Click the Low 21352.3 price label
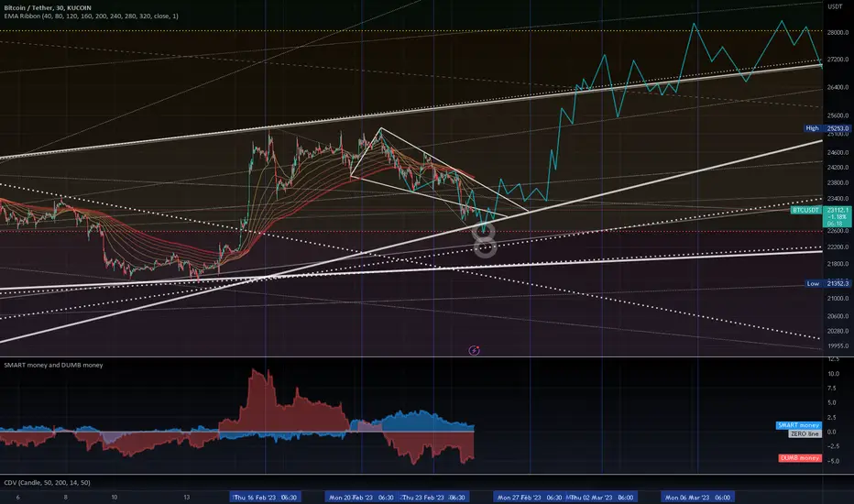The width and height of the screenshot is (854, 504). click(827, 283)
